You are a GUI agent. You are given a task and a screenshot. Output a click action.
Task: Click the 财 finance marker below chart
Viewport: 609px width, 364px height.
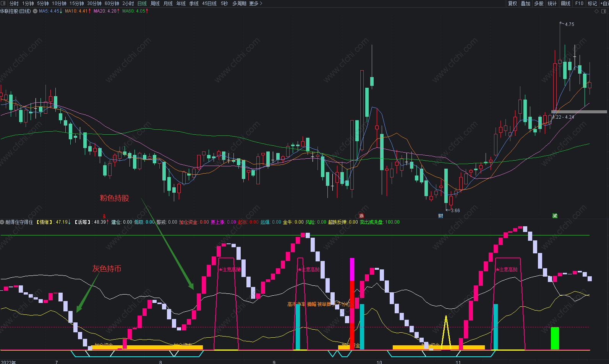coord(441,216)
